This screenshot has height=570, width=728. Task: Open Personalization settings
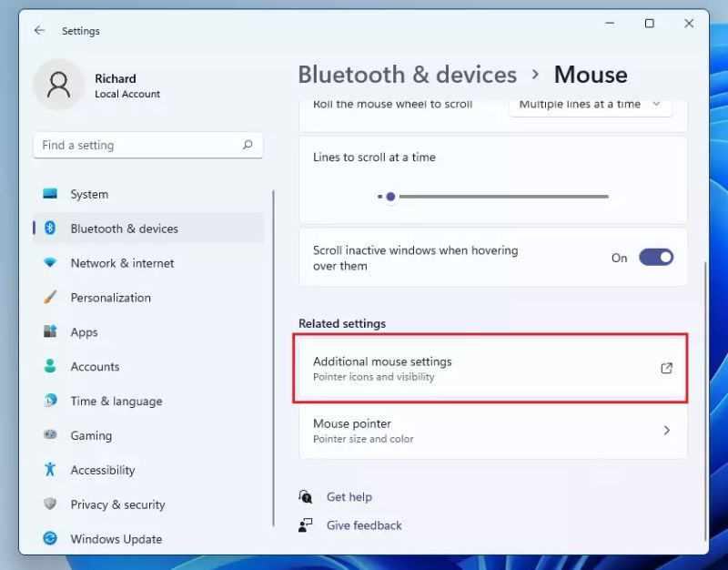(x=111, y=298)
